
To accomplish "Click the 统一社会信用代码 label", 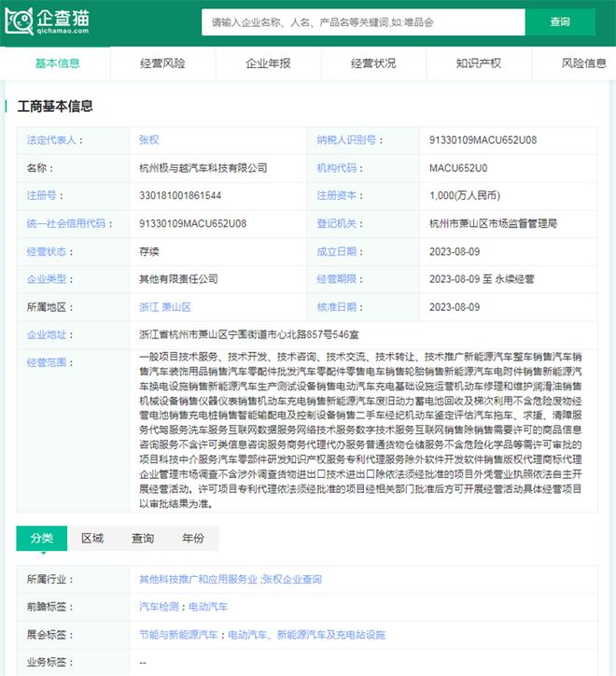I will (x=66, y=223).
